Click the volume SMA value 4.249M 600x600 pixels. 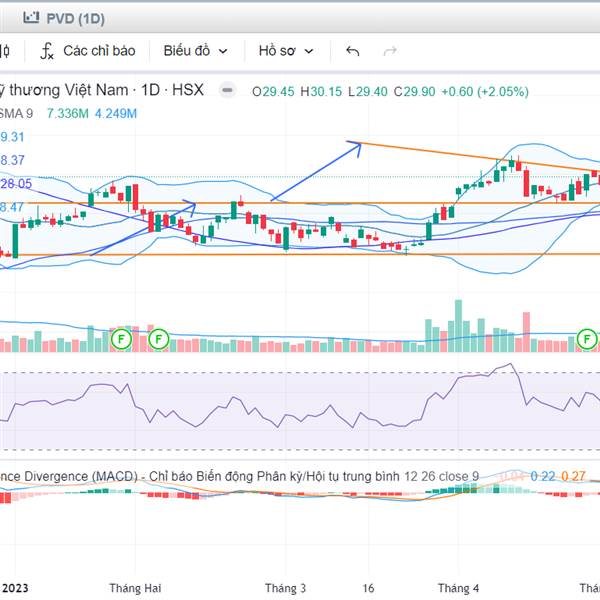click(x=116, y=114)
